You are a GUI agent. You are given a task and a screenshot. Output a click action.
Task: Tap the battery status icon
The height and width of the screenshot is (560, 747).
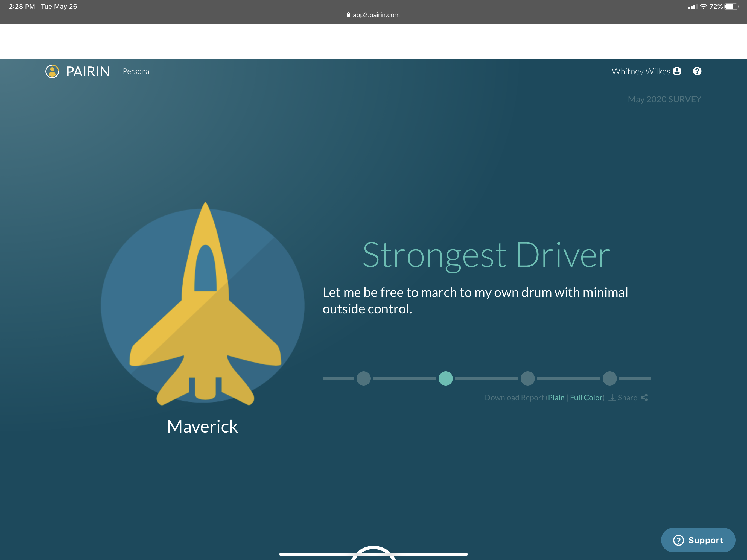pos(731,6)
